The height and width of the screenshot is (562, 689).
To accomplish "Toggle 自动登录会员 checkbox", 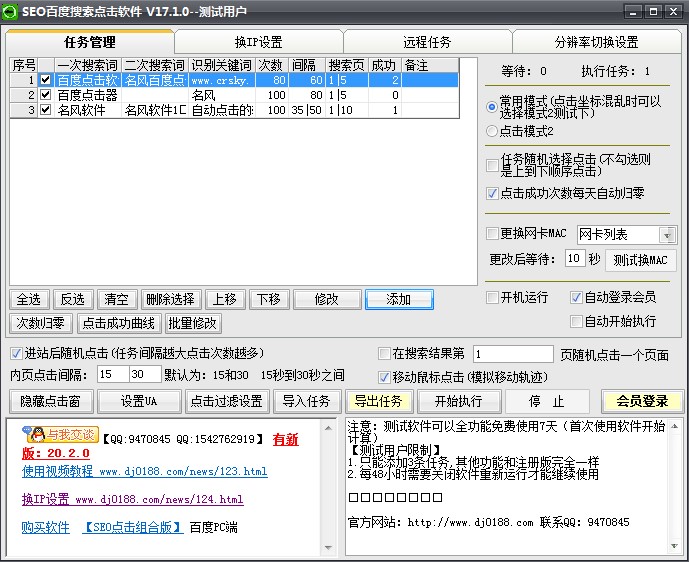I will tap(576, 298).
